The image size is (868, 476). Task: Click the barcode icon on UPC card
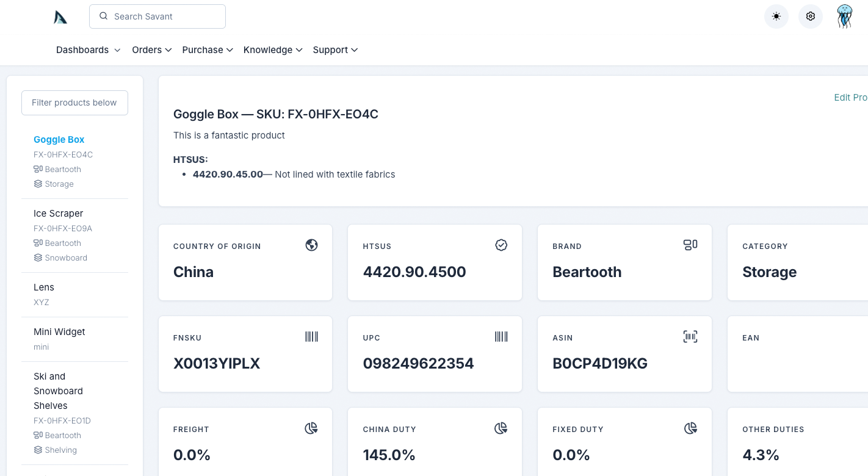[x=501, y=337]
